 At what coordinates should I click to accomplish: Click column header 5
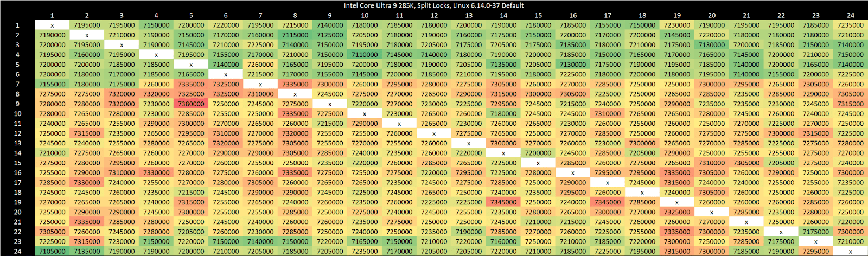[191, 15]
